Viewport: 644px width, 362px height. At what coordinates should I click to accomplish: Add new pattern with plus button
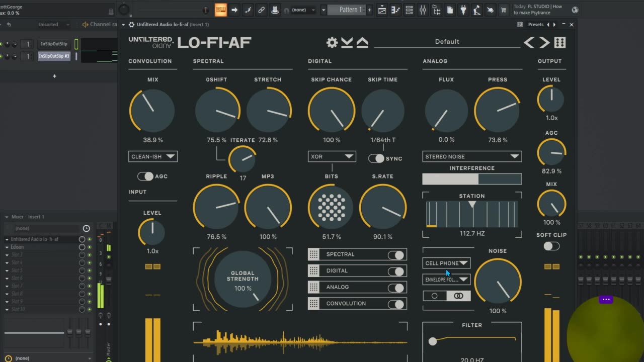pos(369,10)
